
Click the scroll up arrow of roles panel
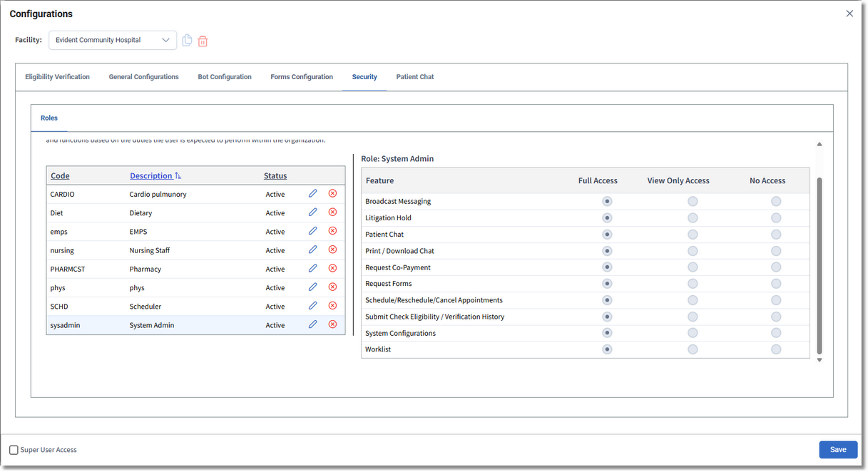820,145
